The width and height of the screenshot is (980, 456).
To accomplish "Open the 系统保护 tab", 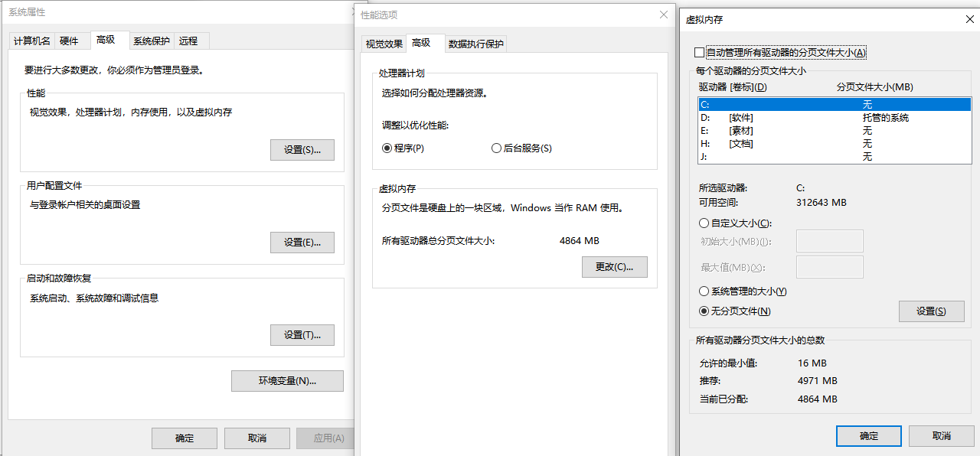I will pyautogui.click(x=151, y=41).
